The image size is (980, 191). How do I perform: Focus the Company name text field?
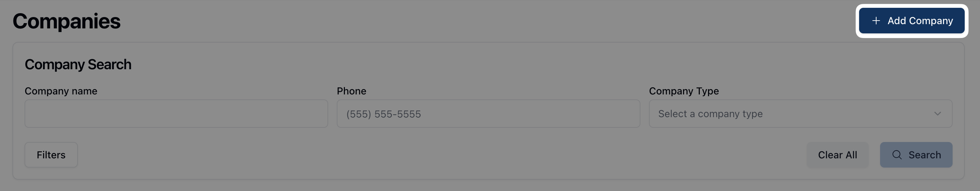click(x=176, y=114)
